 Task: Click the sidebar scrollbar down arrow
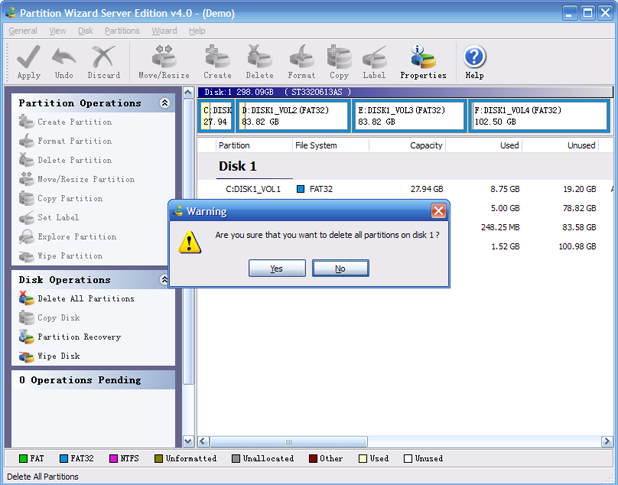188,441
